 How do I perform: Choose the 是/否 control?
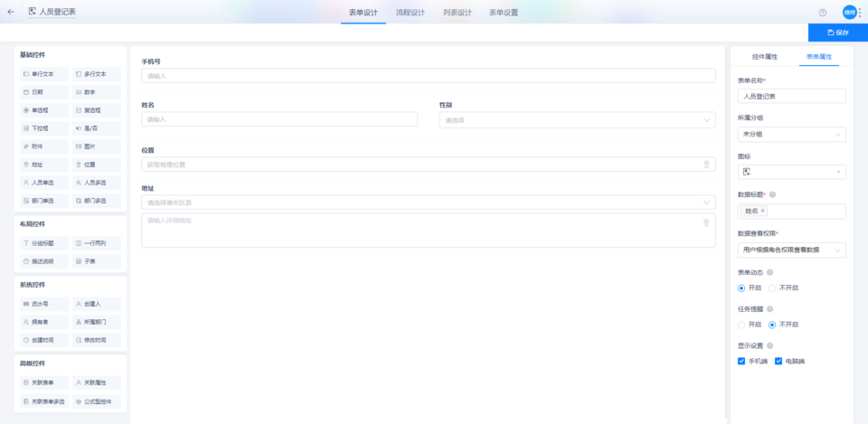(x=97, y=128)
